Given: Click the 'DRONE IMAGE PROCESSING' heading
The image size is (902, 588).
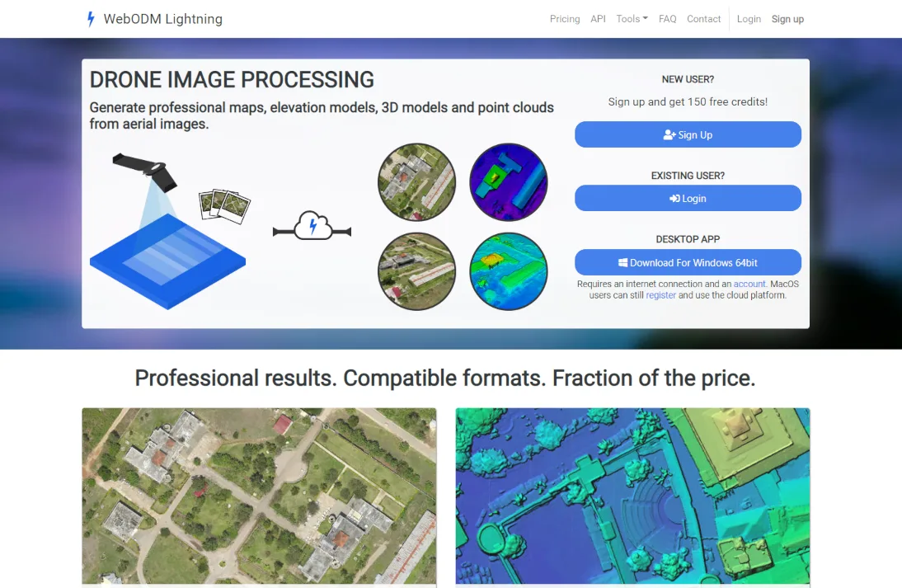Looking at the screenshot, I should coord(232,79).
